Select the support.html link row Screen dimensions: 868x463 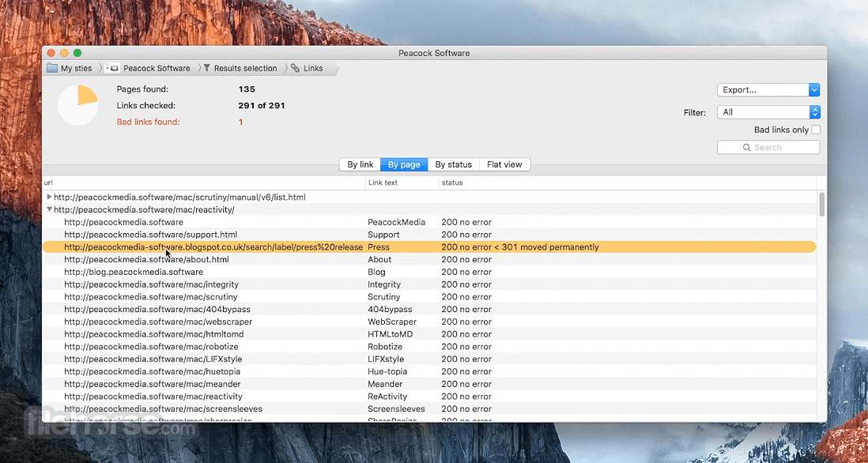(x=429, y=235)
